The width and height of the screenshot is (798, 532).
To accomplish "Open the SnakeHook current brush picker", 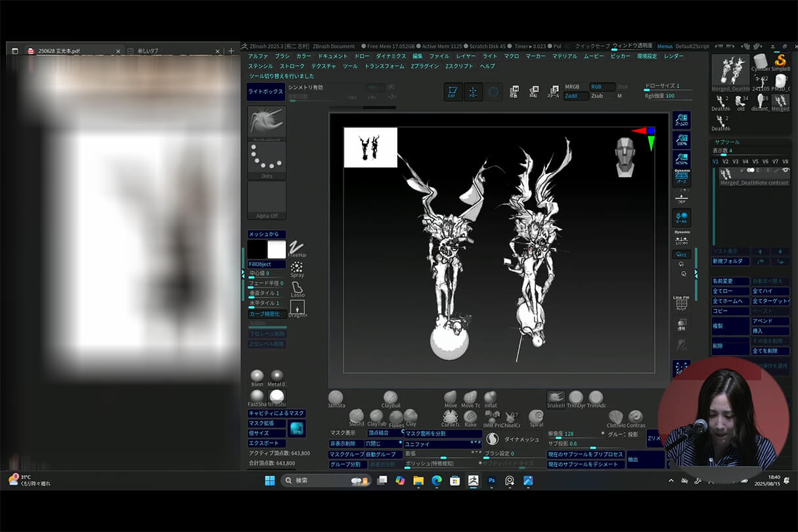I will [x=267, y=122].
